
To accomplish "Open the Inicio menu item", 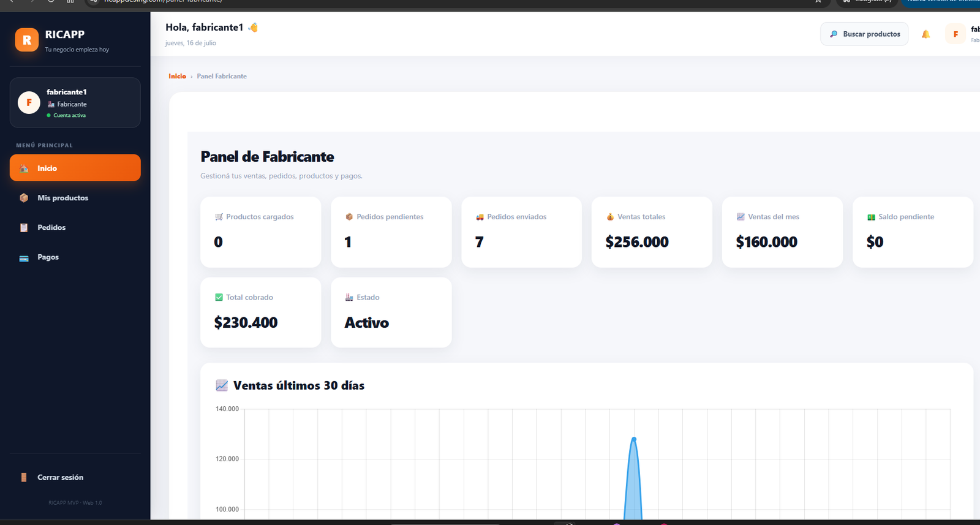I will [x=75, y=168].
